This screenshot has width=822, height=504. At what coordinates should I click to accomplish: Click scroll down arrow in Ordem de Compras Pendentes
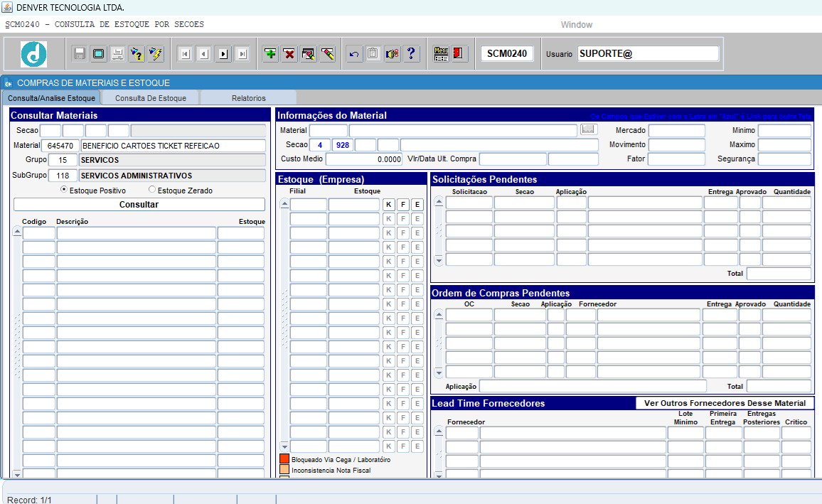point(439,372)
